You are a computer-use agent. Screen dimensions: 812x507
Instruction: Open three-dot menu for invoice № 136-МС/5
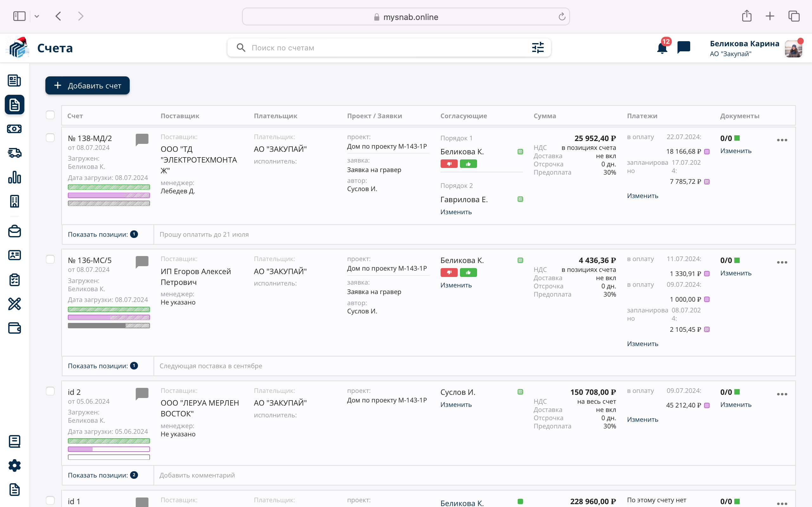[x=782, y=262]
